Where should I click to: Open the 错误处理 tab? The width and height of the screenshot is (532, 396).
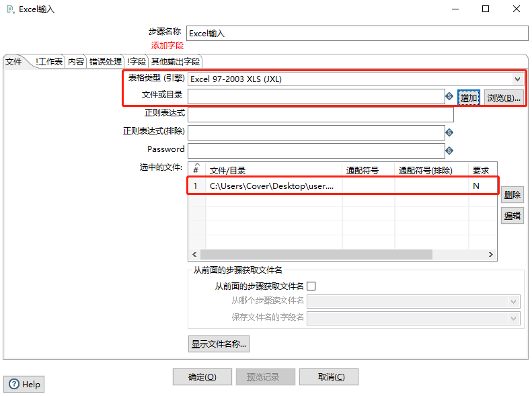(106, 62)
